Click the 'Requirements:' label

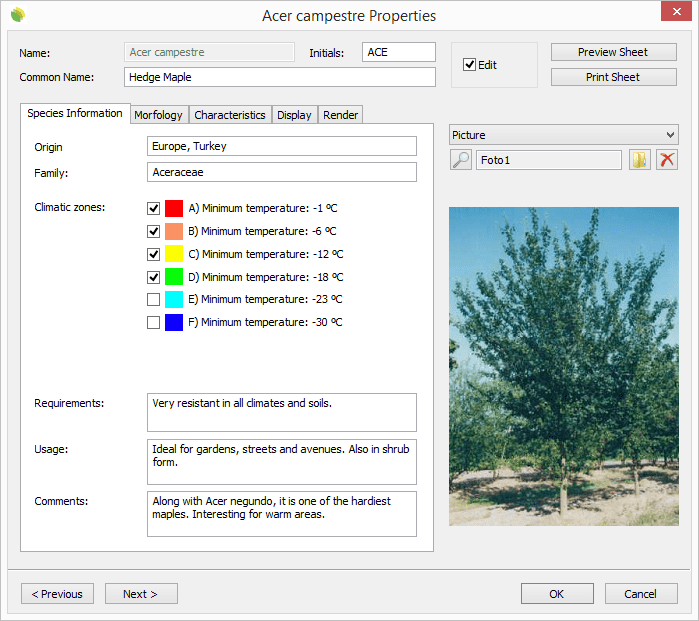pos(69,403)
